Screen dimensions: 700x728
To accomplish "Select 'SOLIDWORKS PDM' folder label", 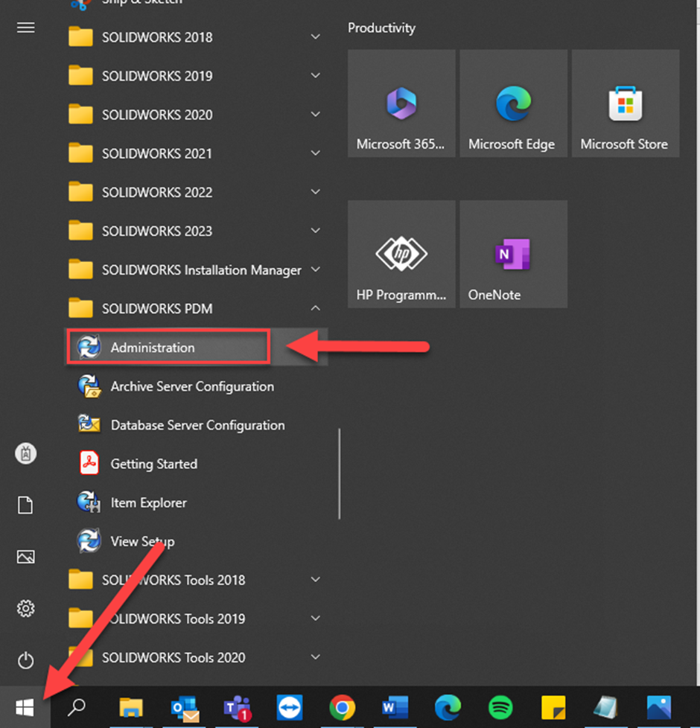I will (x=157, y=308).
